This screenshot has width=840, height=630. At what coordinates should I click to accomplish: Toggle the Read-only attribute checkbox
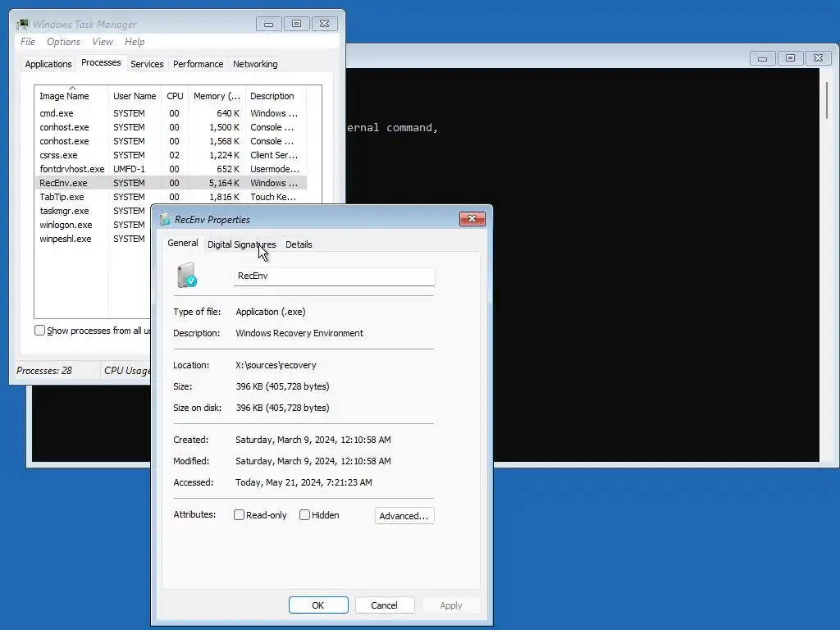click(239, 515)
